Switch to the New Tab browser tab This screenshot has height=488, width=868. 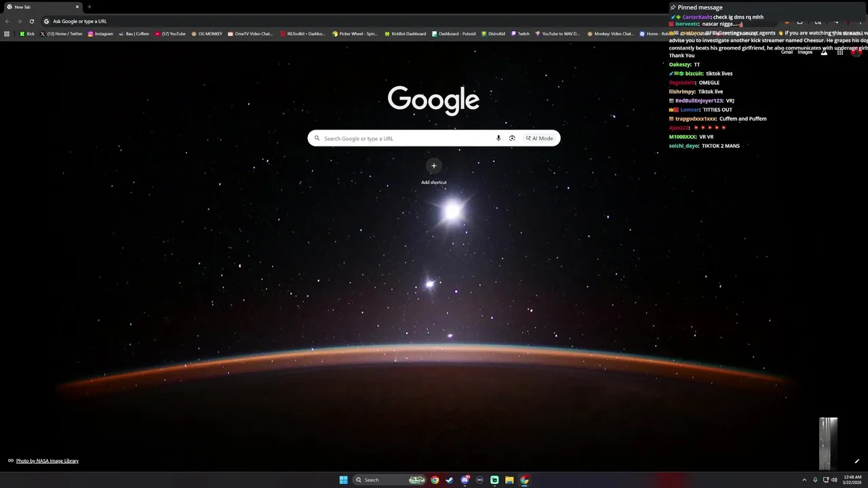click(x=42, y=7)
